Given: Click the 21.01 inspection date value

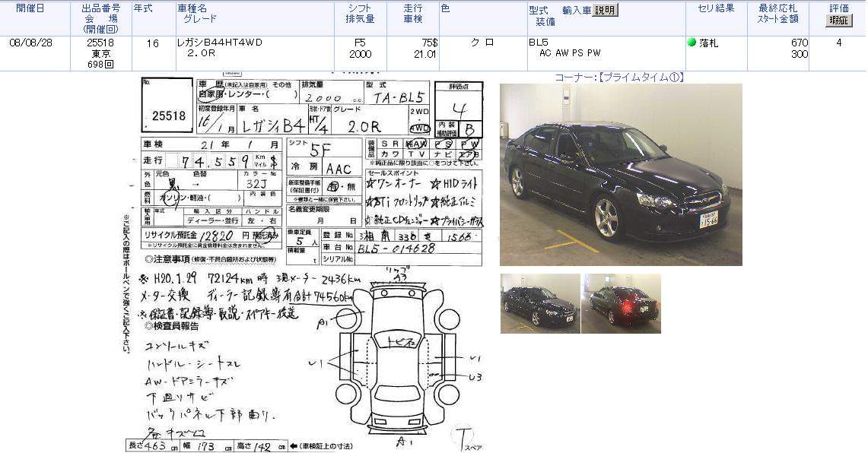Looking at the screenshot, I should [x=425, y=54].
